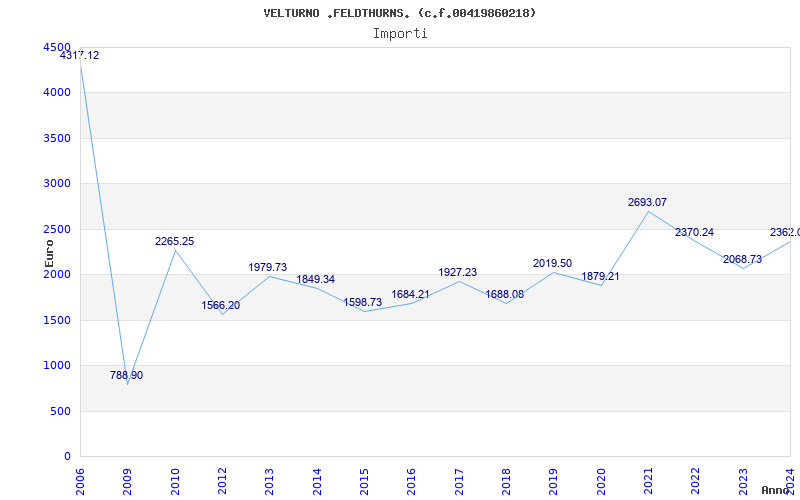Click the Importi subtitle
The width and height of the screenshot is (800, 500).
coord(400,34)
